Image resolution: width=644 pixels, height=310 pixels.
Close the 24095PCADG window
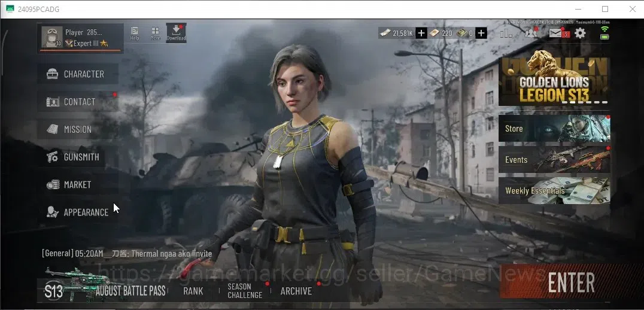click(633, 9)
